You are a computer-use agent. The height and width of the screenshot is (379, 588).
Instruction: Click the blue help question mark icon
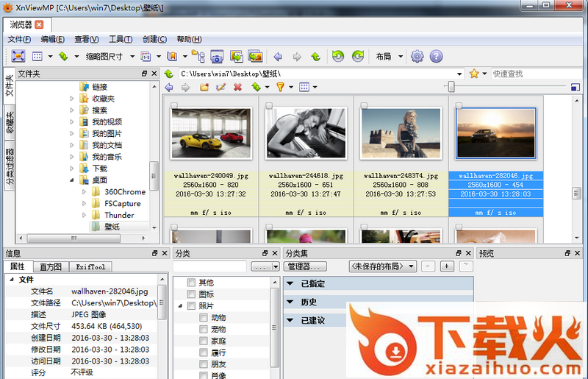(436, 56)
